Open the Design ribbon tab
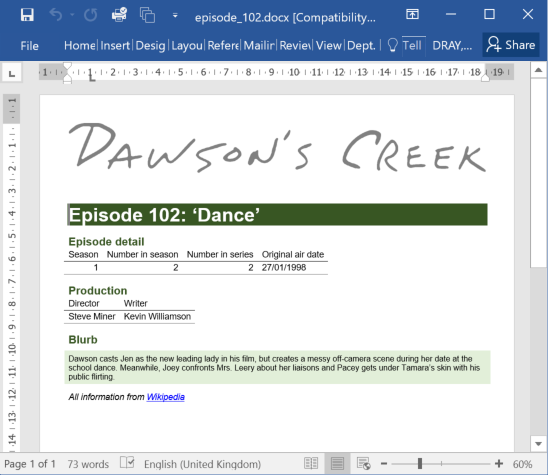This screenshot has height=475, width=548. [150, 45]
